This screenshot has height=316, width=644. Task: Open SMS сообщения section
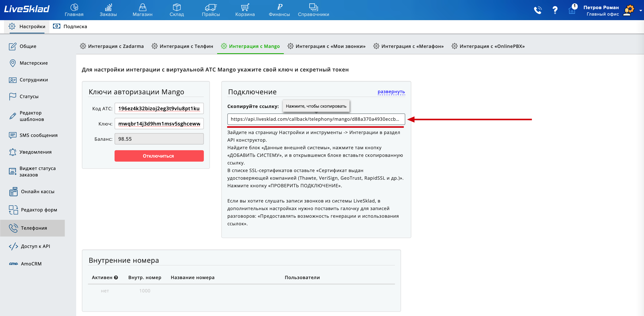(x=33, y=135)
